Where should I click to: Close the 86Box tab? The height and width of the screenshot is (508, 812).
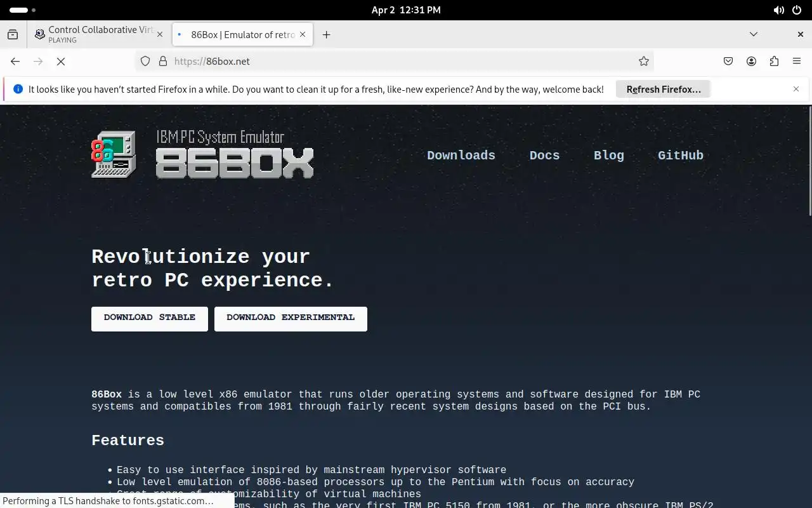[303, 34]
